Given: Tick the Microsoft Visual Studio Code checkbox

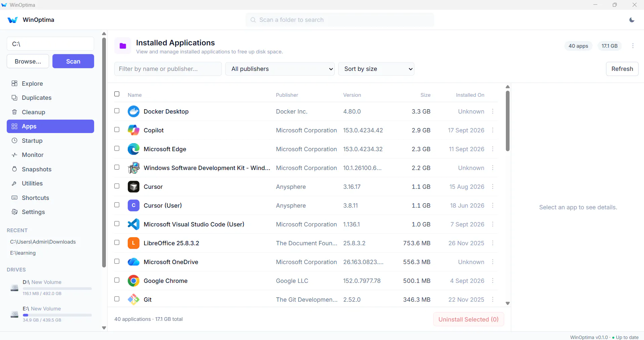Looking at the screenshot, I should (x=117, y=224).
